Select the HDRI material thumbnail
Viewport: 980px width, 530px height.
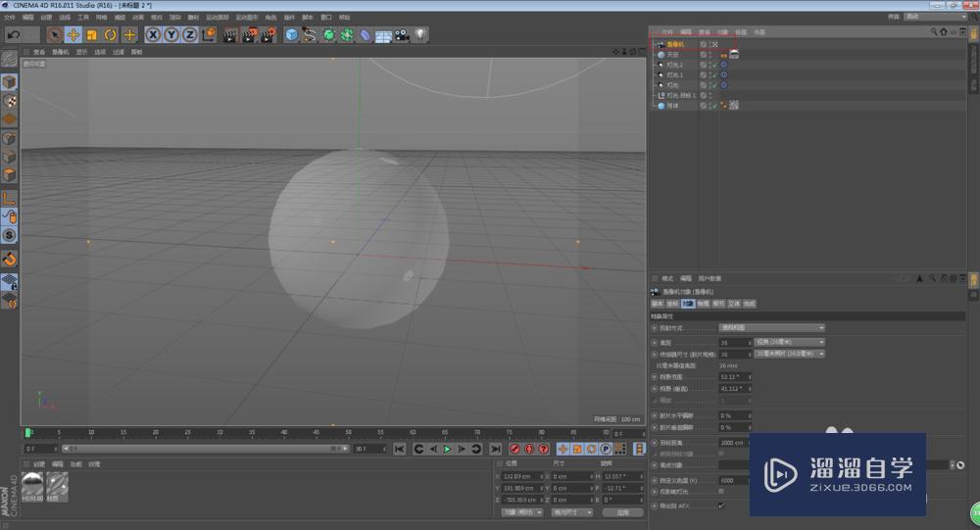pos(32,486)
